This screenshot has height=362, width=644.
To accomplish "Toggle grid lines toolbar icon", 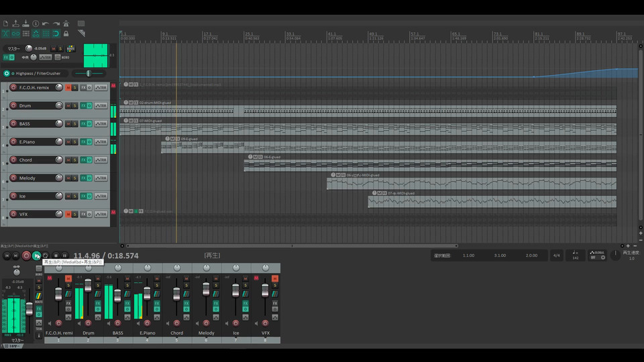I will pyautogui.click(x=46, y=34).
